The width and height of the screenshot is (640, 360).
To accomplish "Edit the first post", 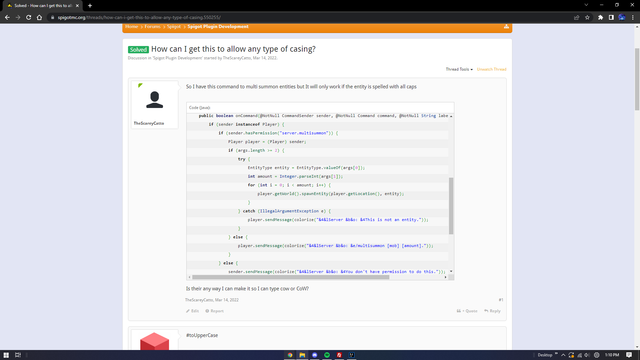I will click(193, 311).
